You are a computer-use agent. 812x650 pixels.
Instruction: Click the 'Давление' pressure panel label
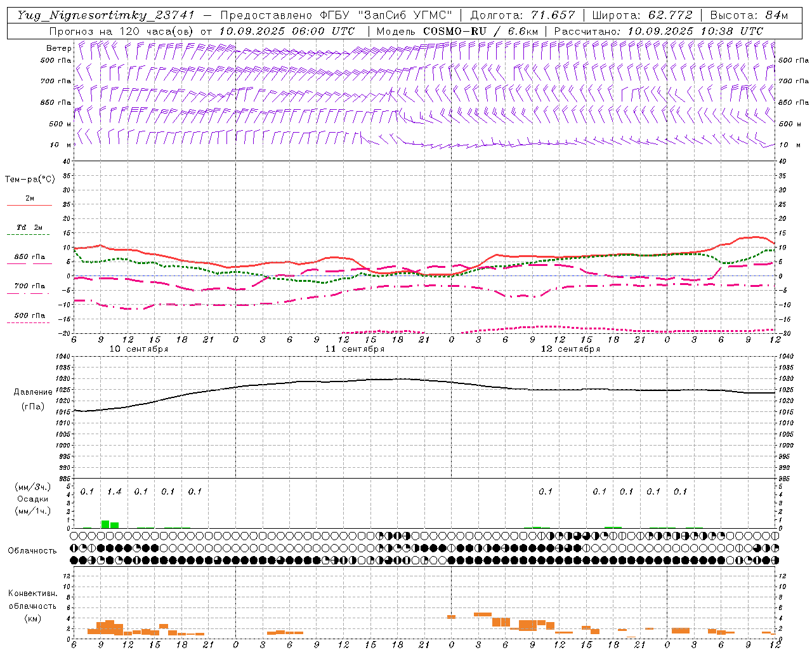tap(33, 392)
